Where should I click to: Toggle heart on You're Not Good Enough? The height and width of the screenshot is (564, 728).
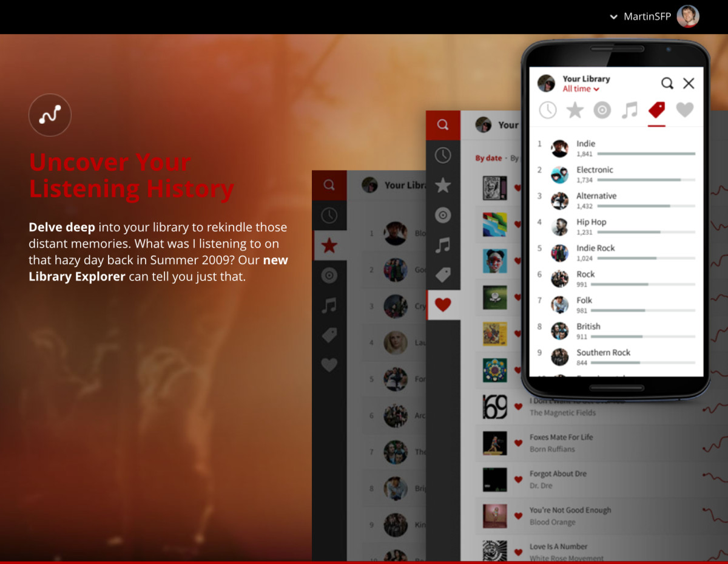(518, 516)
